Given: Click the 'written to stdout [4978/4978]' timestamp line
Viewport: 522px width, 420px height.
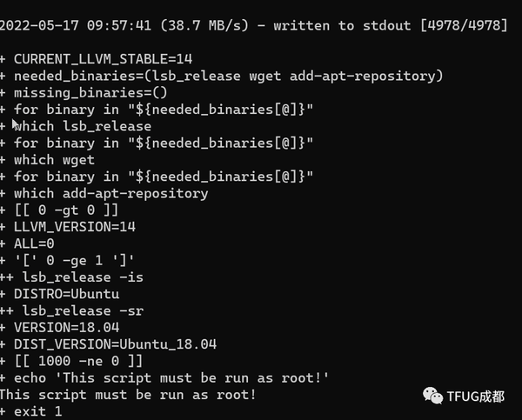Looking at the screenshot, I should [x=254, y=25].
